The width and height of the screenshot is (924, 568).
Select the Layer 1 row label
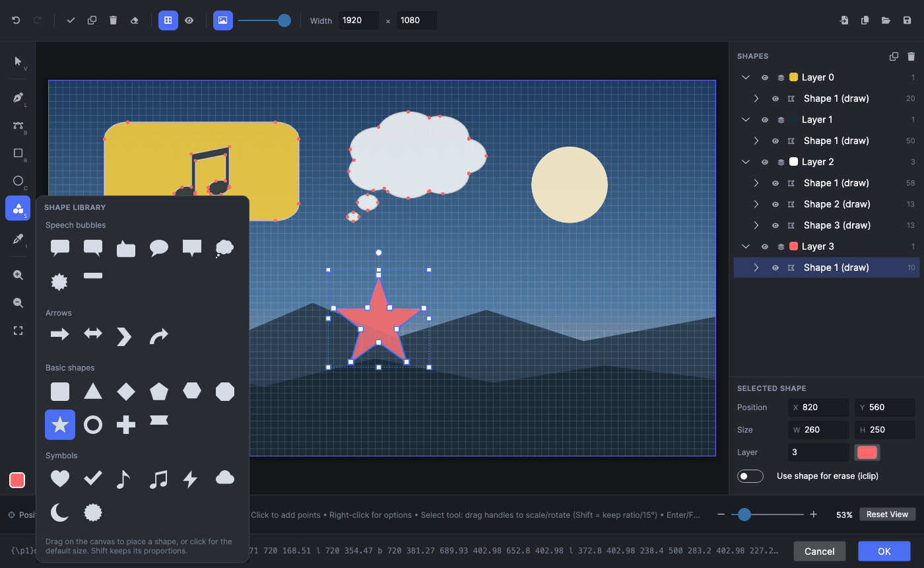pyautogui.click(x=817, y=120)
